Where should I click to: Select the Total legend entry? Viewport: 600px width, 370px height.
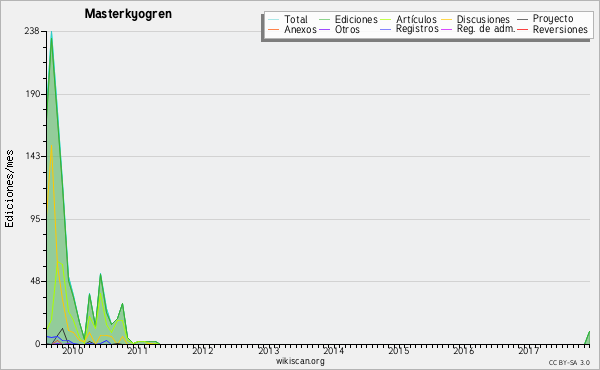(x=288, y=19)
